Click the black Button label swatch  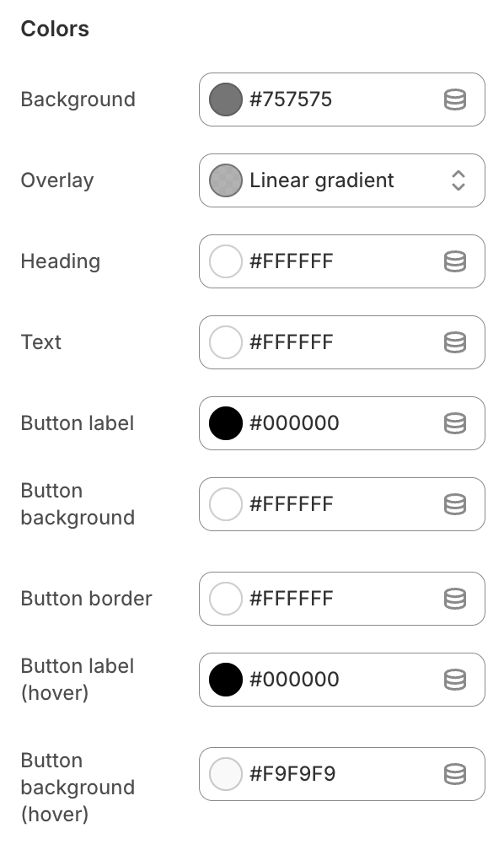[226, 423]
